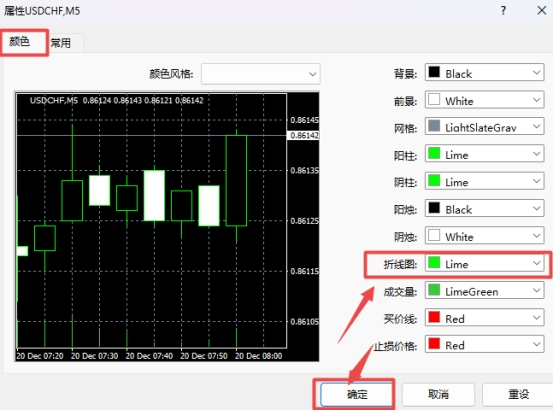Click the 0.86135 price axis label
This screenshot has width=554, height=411.
[x=304, y=170]
